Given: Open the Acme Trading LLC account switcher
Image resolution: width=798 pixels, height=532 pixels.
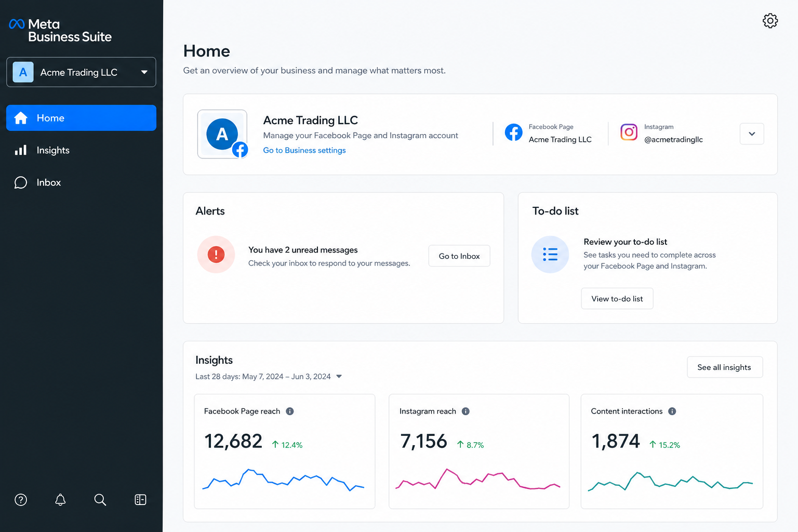Looking at the screenshot, I should 81,72.
